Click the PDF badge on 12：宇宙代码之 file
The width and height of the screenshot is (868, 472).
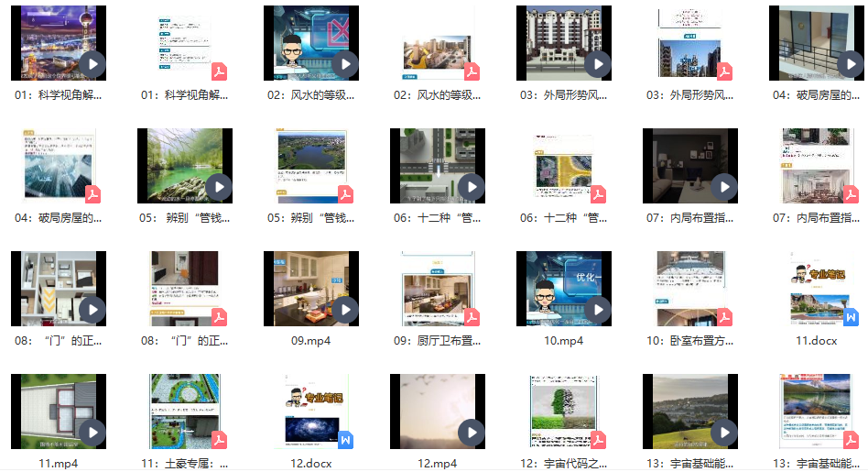598,440
